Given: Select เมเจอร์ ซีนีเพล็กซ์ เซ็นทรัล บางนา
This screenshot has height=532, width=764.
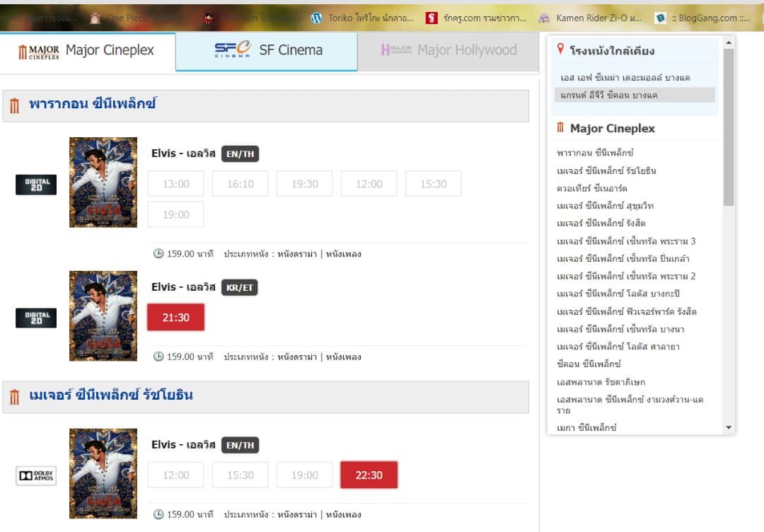Looking at the screenshot, I should click(621, 330).
